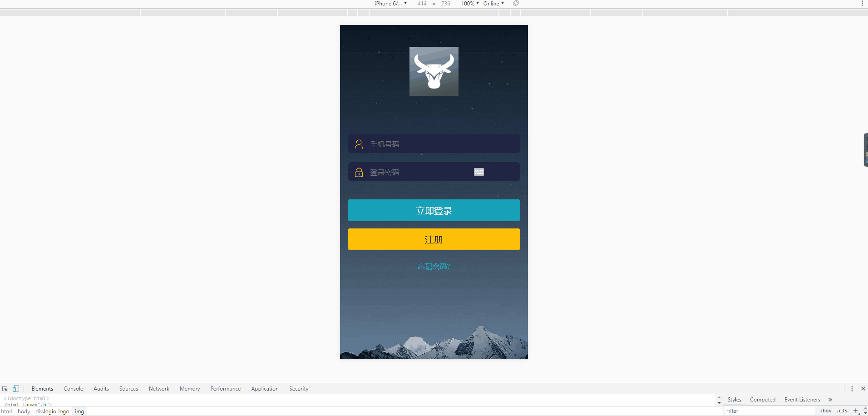Open the Online network throttling dropdown
Image resolution: width=868 pixels, height=416 pixels.
(x=493, y=4)
